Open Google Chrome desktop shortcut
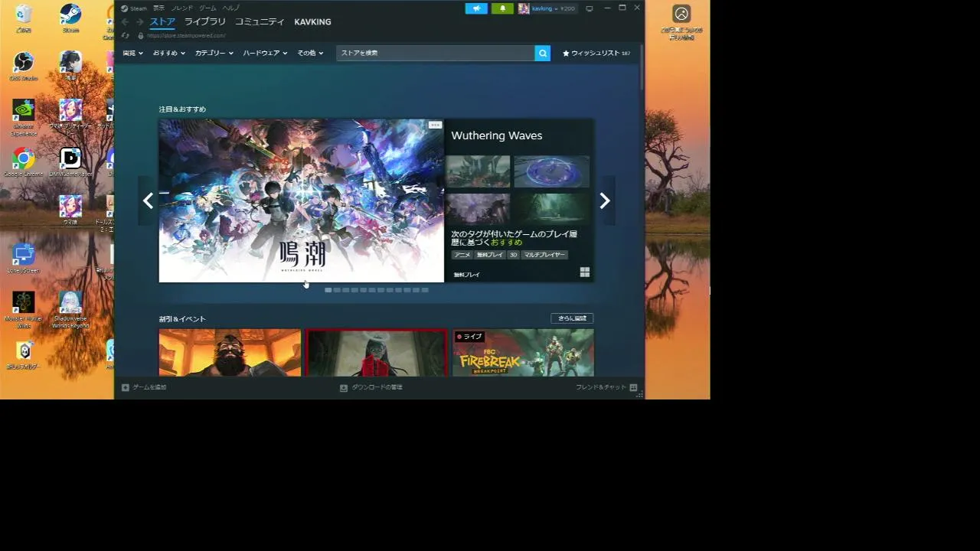 (24, 162)
